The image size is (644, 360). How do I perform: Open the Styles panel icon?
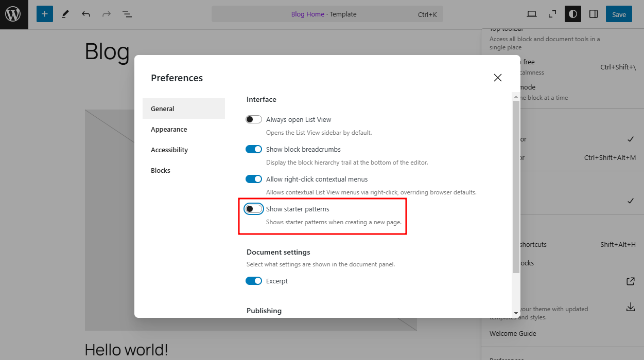coord(572,14)
